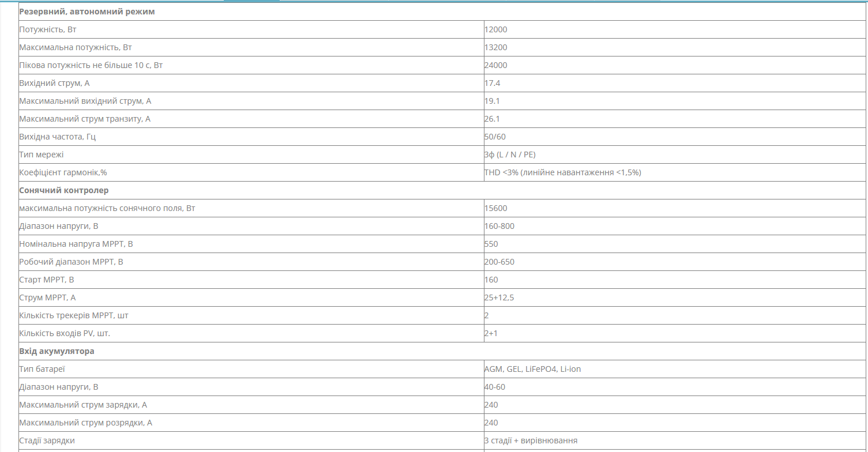This screenshot has width=868, height=452.
Task: Click the 'Струм МРРТ, А' label
Action: [x=48, y=297]
